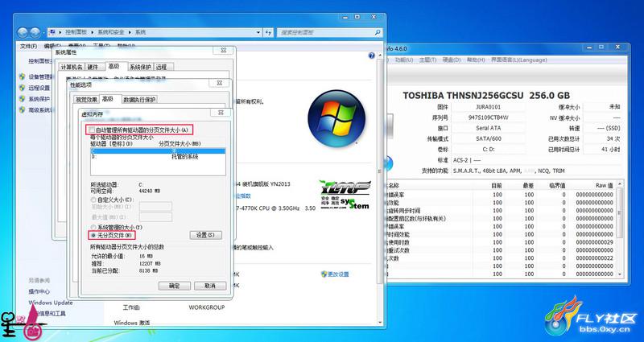Click the 最差 column header in SMART table
Image resolution: width=644 pixels, height=342 pixels.
pos(529,186)
